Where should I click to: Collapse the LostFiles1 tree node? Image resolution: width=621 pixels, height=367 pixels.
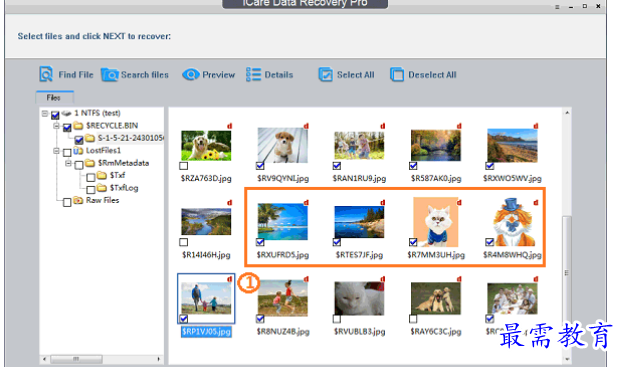(57, 151)
